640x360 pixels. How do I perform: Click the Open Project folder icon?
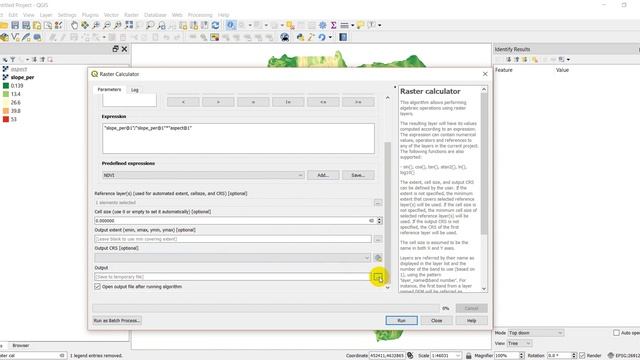(4, 25)
